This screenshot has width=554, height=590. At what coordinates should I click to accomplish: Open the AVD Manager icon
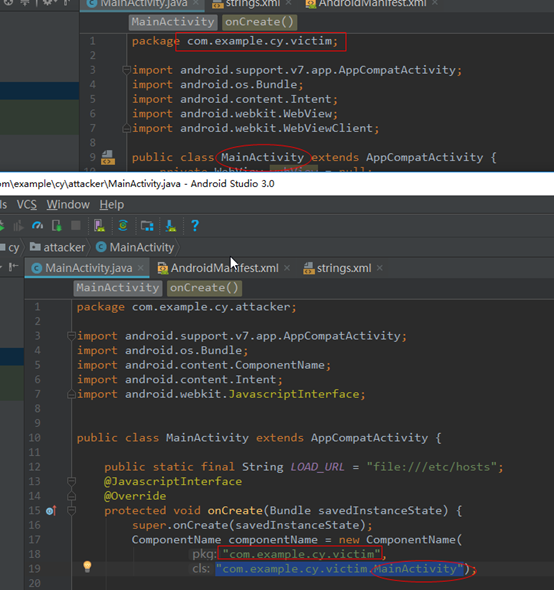click(x=99, y=226)
